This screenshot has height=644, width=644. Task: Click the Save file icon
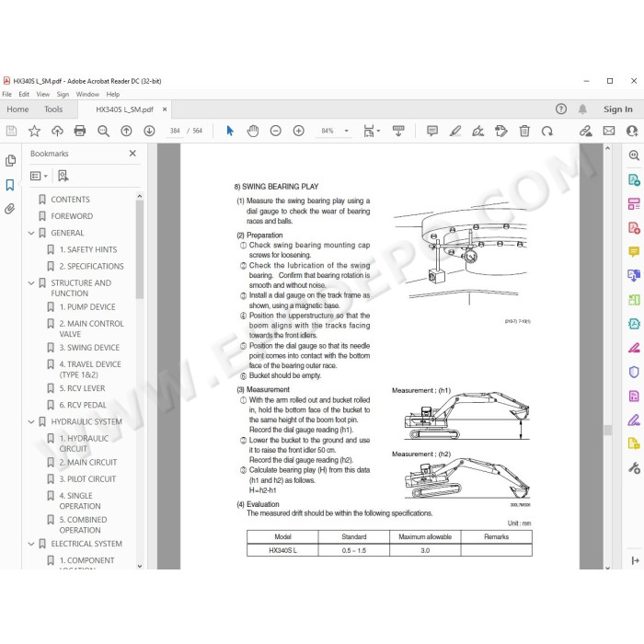pyautogui.click(x=11, y=131)
